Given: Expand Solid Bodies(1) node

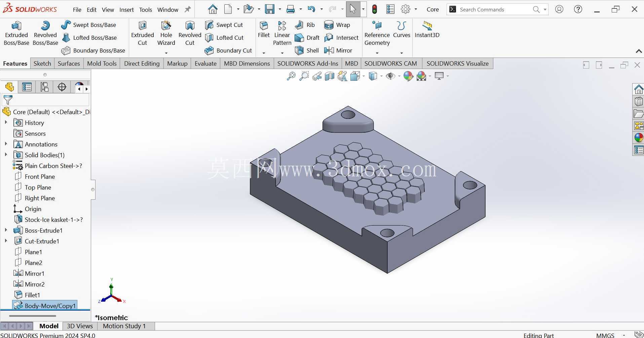Looking at the screenshot, I should click(x=6, y=155).
